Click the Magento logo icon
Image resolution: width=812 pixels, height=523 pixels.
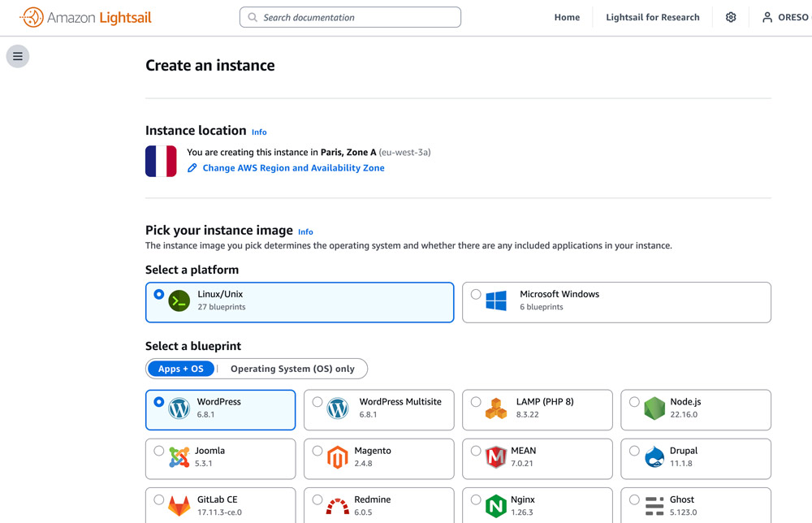tap(338, 457)
